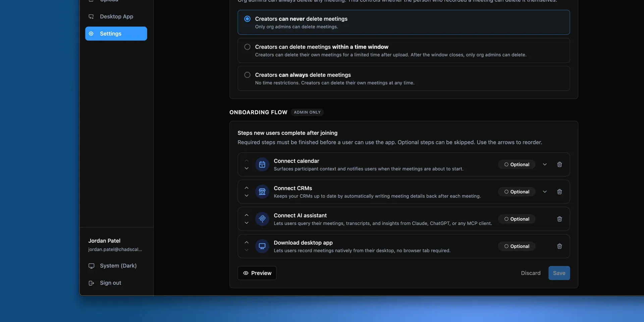This screenshot has width=644, height=322.
Task: Sign out of the account
Action: 116,283
